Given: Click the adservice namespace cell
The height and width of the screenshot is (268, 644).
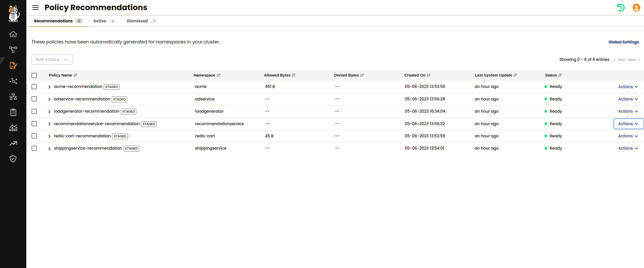Looking at the screenshot, I should click(x=205, y=99).
